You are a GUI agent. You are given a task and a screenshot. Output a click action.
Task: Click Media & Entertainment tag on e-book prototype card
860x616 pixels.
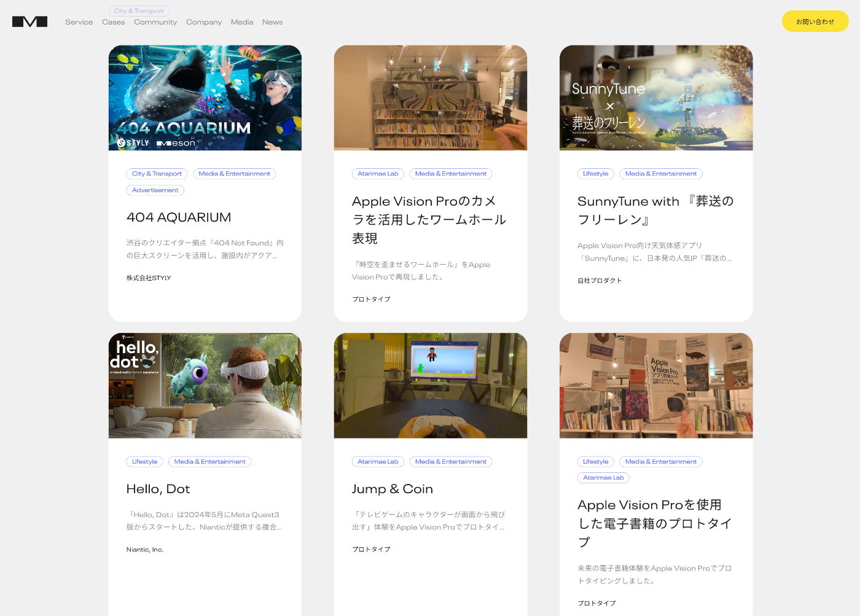pyautogui.click(x=661, y=462)
